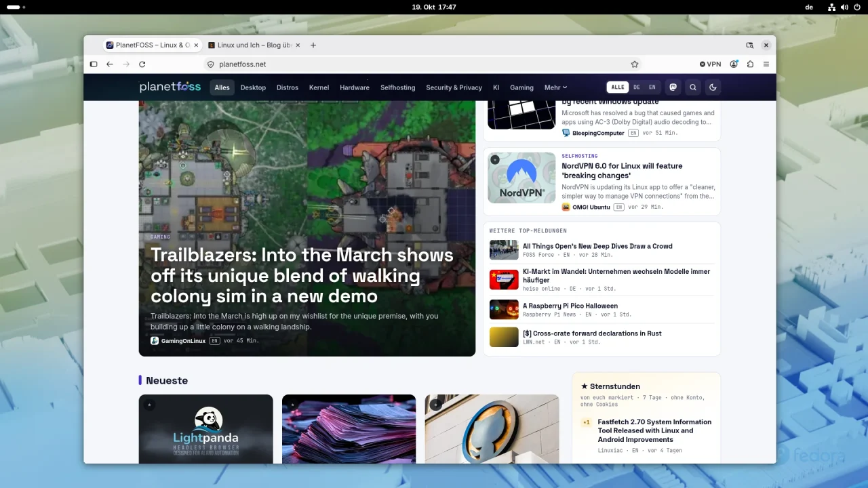Image resolution: width=868 pixels, height=488 pixels.
Task: Open the sidebar panel toggle icon
Action: [94, 64]
